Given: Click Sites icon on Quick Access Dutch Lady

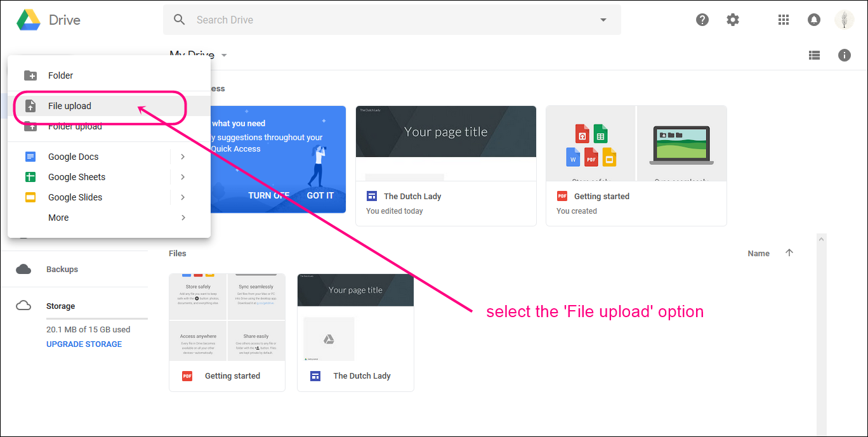Looking at the screenshot, I should (372, 196).
